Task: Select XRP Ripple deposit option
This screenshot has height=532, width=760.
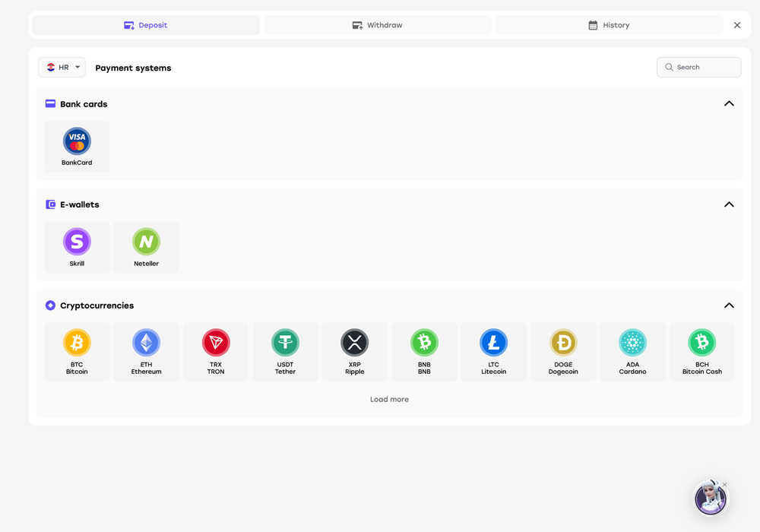Action: pyautogui.click(x=355, y=352)
